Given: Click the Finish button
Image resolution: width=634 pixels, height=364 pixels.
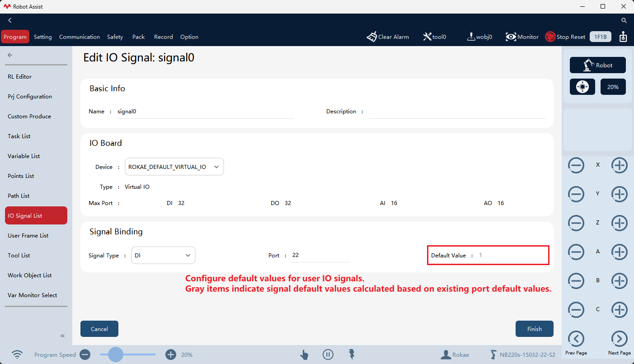Looking at the screenshot, I should tap(535, 329).
